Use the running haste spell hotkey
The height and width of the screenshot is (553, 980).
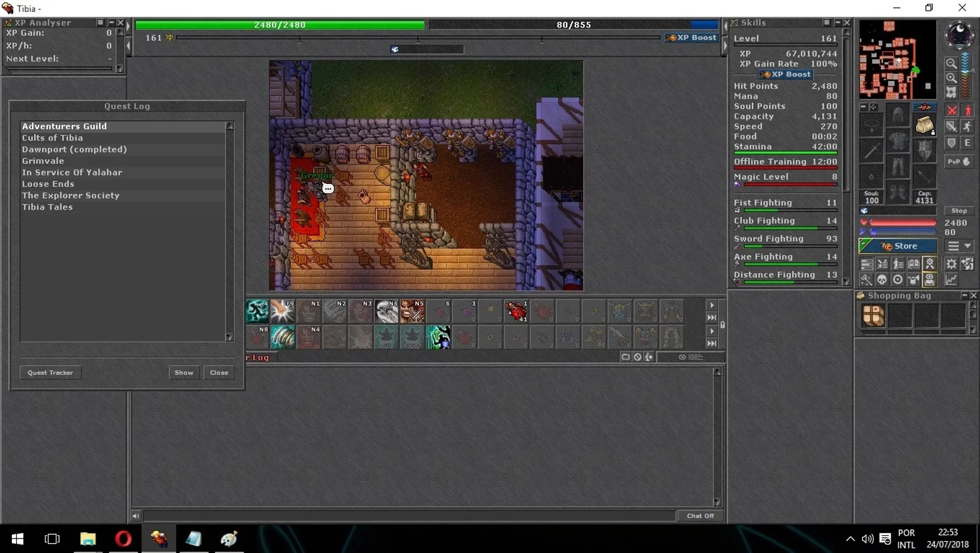[x=257, y=311]
